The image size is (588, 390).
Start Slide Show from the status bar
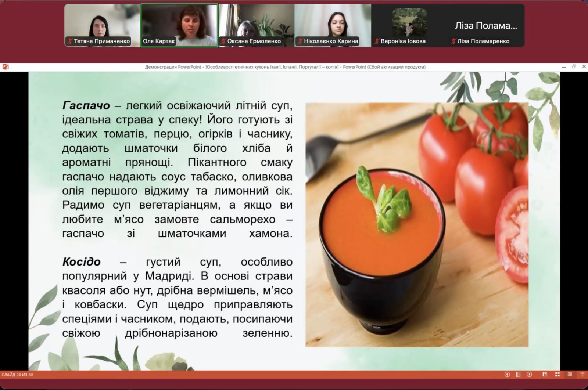pos(582,375)
